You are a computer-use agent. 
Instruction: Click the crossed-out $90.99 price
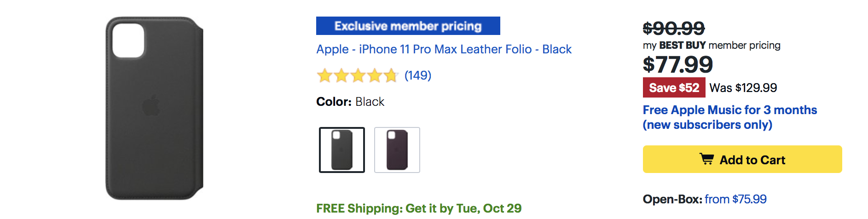click(673, 29)
